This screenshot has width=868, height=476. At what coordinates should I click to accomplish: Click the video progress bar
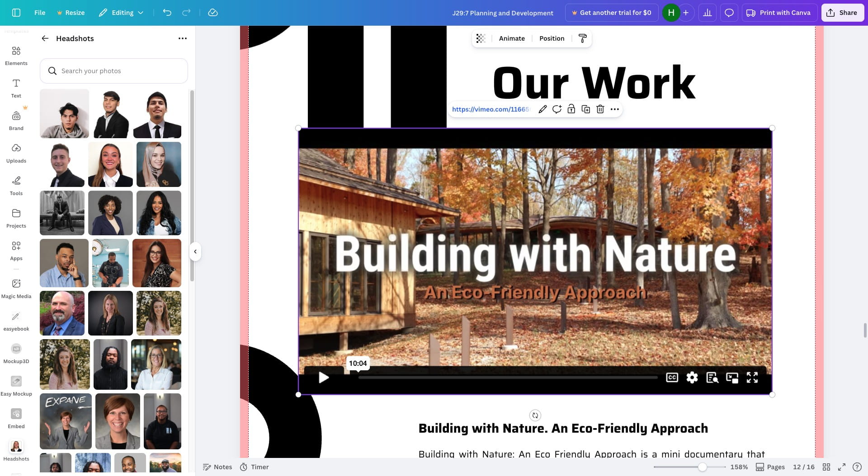(x=508, y=378)
